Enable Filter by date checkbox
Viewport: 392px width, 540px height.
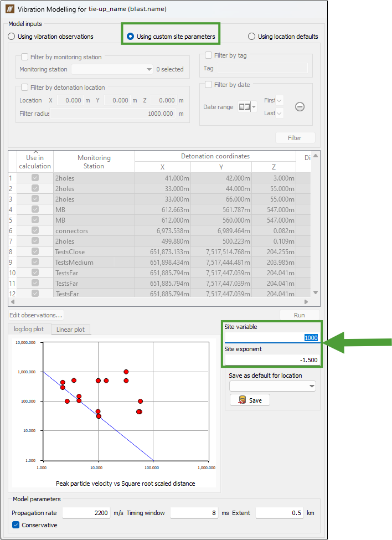pyautogui.click(x=209, y=84)
